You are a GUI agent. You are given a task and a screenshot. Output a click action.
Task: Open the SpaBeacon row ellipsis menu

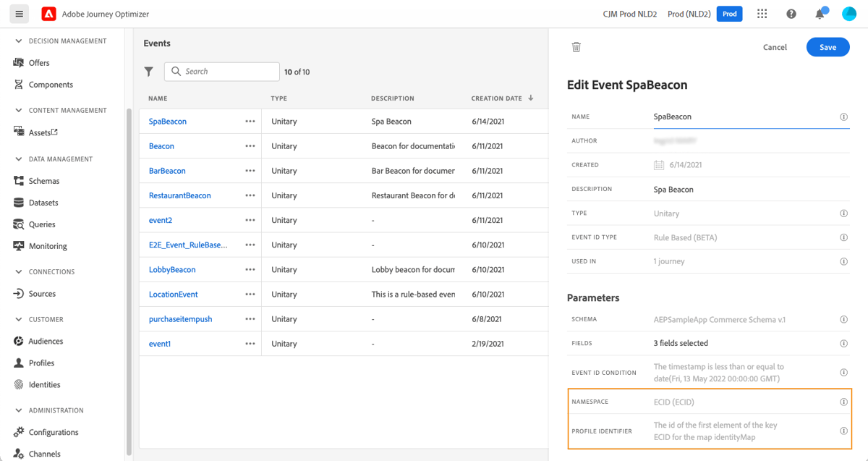250,121
